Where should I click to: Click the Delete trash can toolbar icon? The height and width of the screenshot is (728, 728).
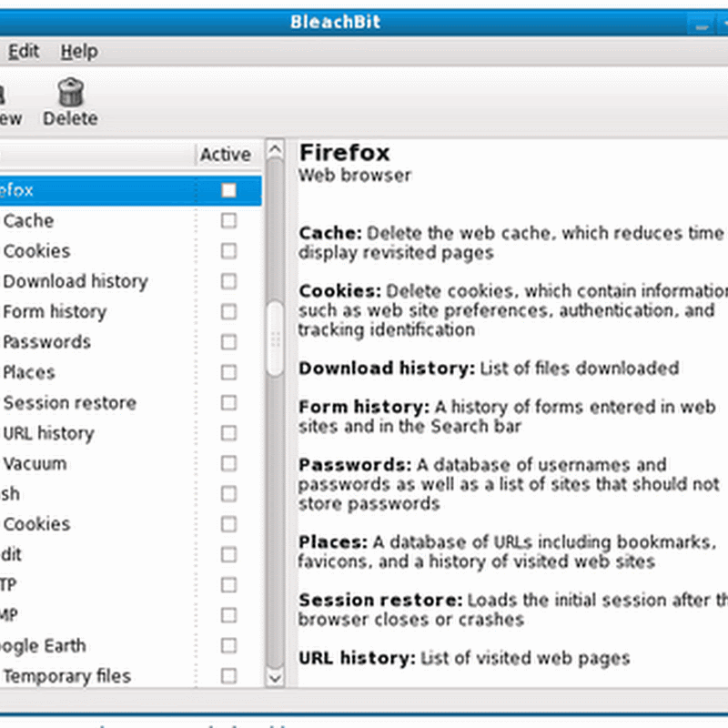coord(71,92)
